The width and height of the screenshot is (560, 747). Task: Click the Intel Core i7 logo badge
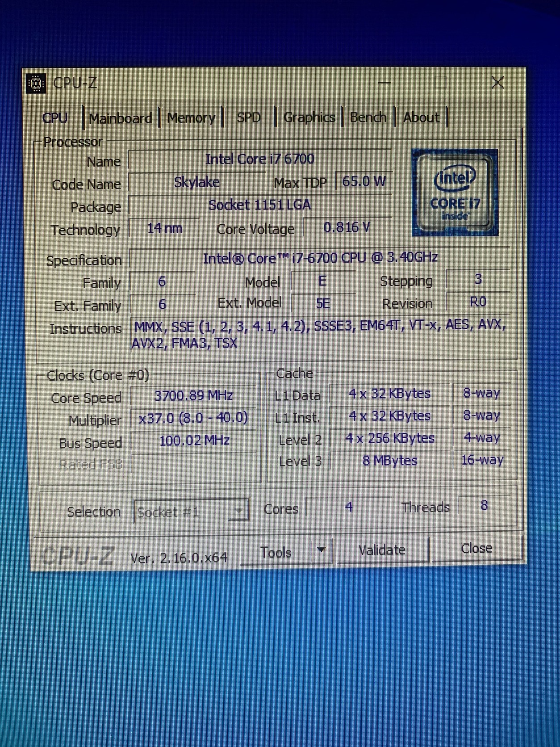[455, 193]
